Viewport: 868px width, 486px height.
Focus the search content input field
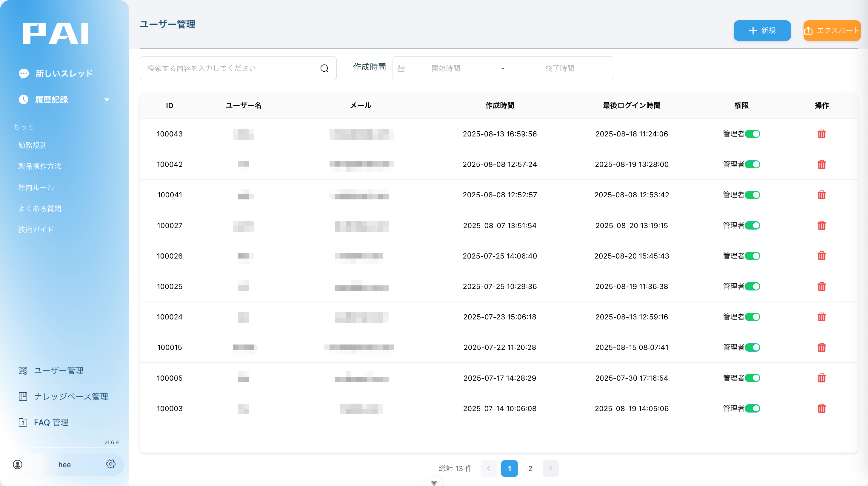point(229,68)
